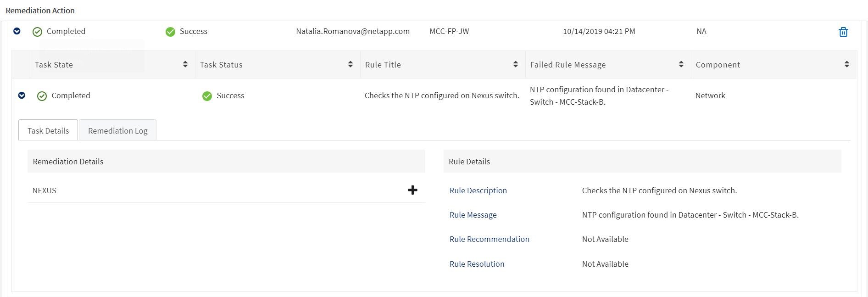This screenshot has width=868, height=297.
Task: Collapse the top remediation action row
Action: pos(17,31)
